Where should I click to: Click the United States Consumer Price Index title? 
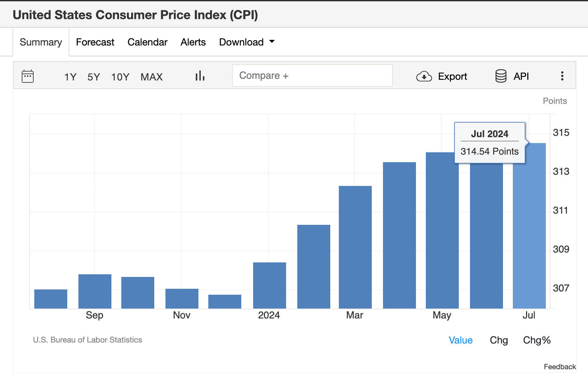click(135, 15)
